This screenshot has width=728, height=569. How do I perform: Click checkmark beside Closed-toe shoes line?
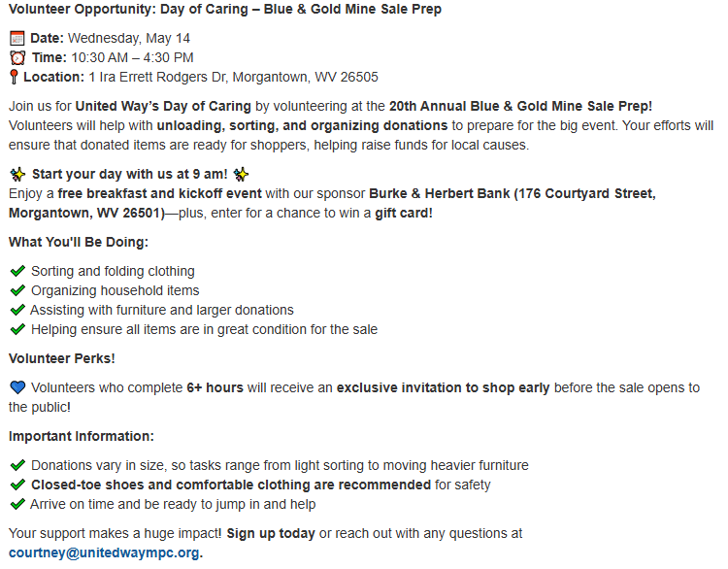coord(17,485)
